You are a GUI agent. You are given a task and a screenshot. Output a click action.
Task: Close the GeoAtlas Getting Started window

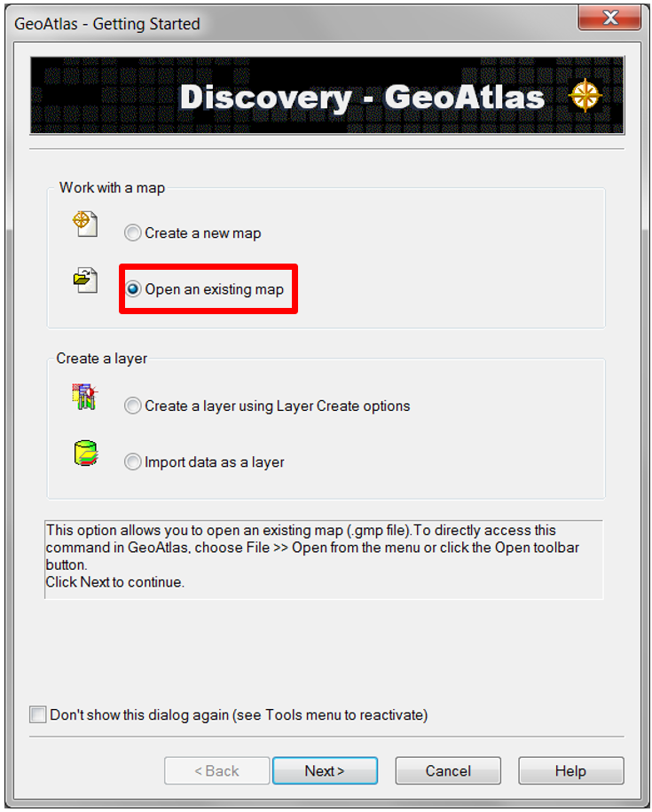click(x=609, y=18)
